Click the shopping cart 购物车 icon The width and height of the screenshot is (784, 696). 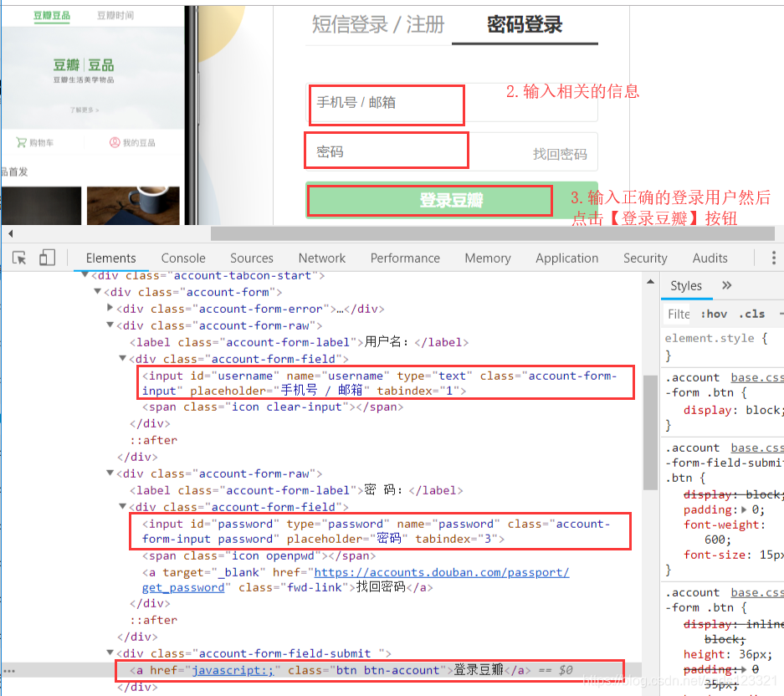[x=21, y=143]
